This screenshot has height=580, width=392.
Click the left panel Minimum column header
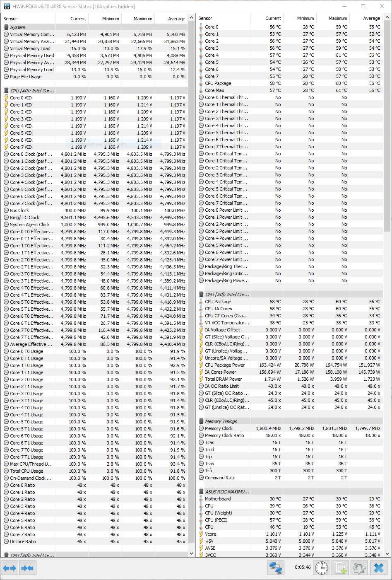click(105, 19)
